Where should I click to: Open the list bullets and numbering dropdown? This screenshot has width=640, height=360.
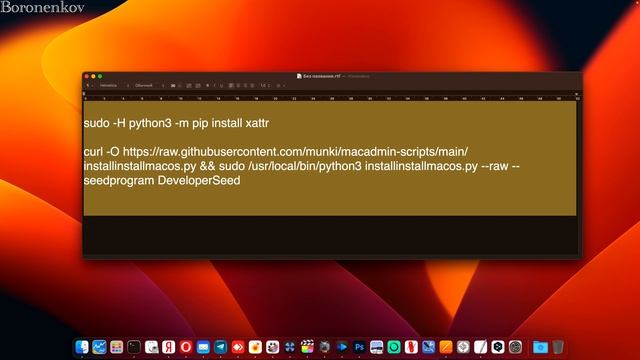pos(281,86)
